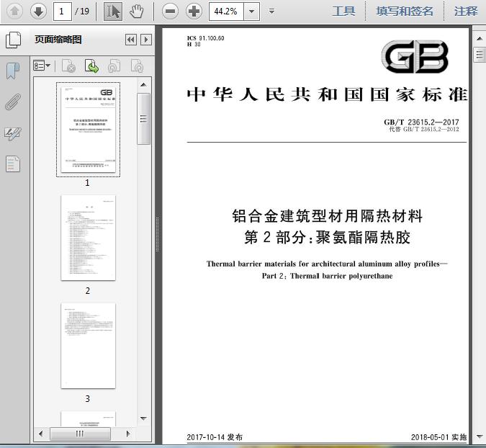Click the '代替 GB/T 23615.2—2012' text
The height and width of the screenshot is (448, 486).
[424, 129]
